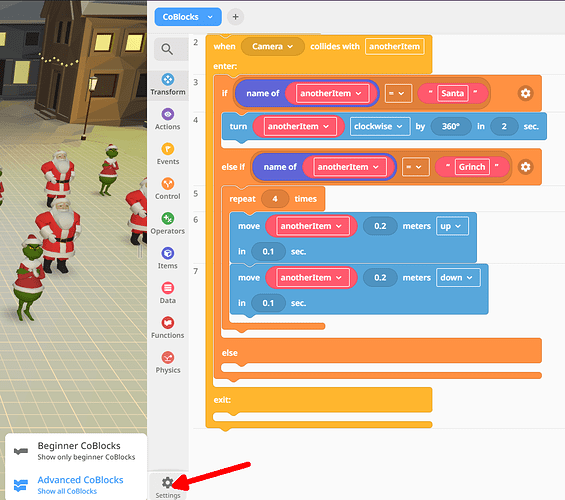Select Advanced CoBlocks mode
This screenshot has width=565, height=500.
75,485
